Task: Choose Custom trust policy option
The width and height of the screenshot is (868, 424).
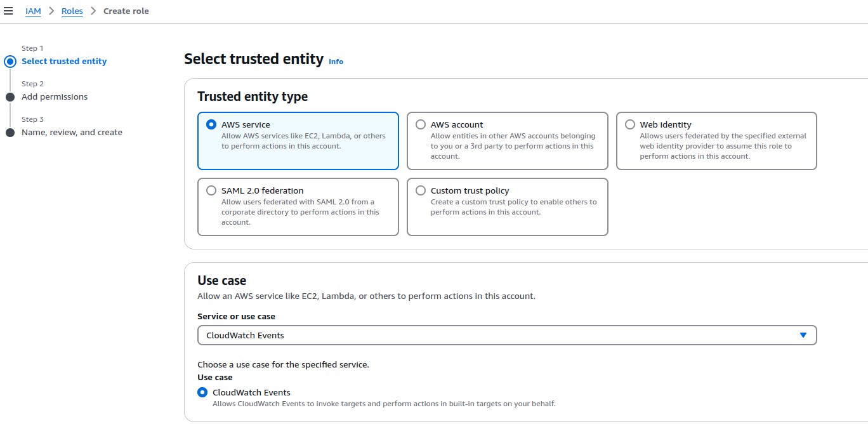Action: (x=421, y=190)
